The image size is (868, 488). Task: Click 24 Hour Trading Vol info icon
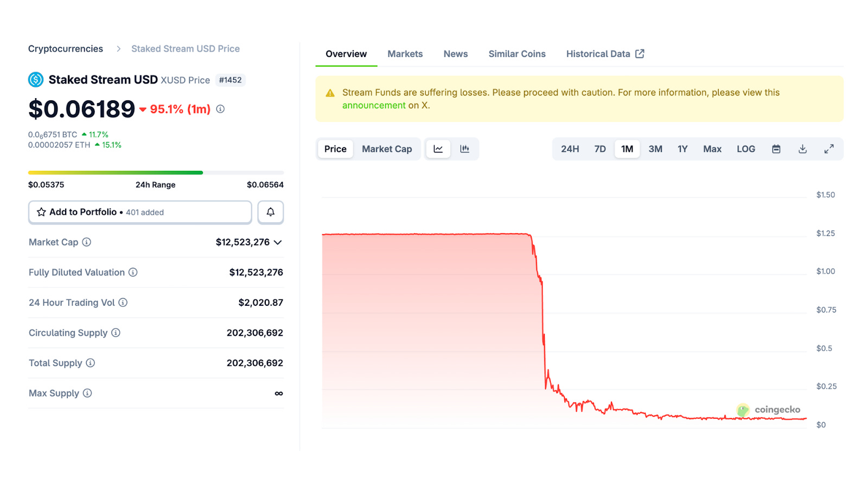[x=123, y=303]
